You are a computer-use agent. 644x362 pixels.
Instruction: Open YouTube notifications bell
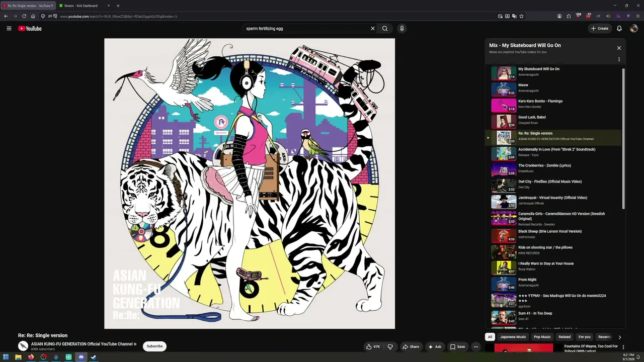coord(619,29)
